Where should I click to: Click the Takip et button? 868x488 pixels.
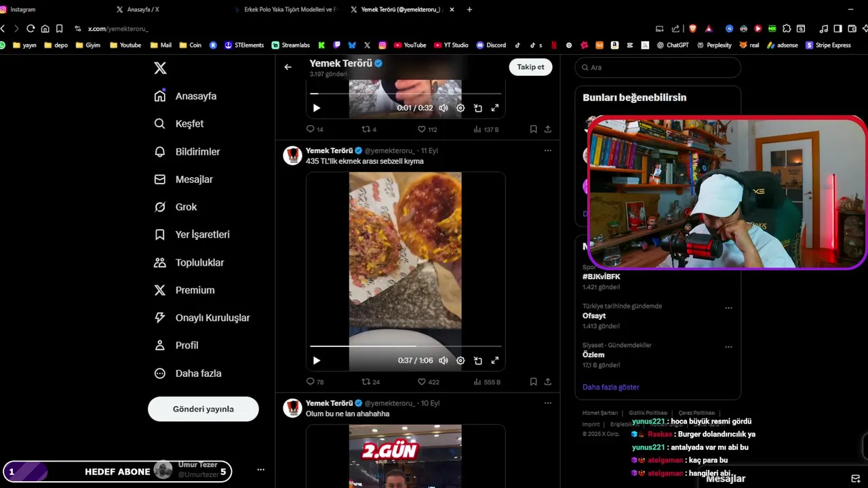(x=530, y=67)
